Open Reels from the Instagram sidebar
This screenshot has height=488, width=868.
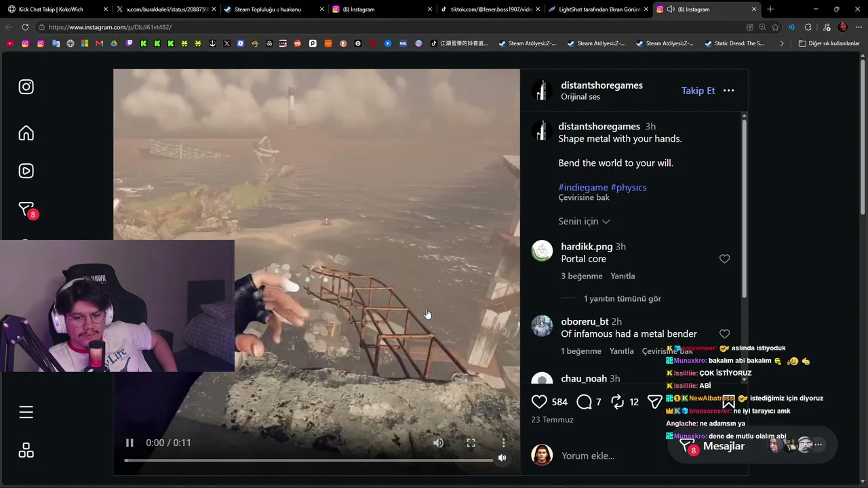[x=26, y=171]
